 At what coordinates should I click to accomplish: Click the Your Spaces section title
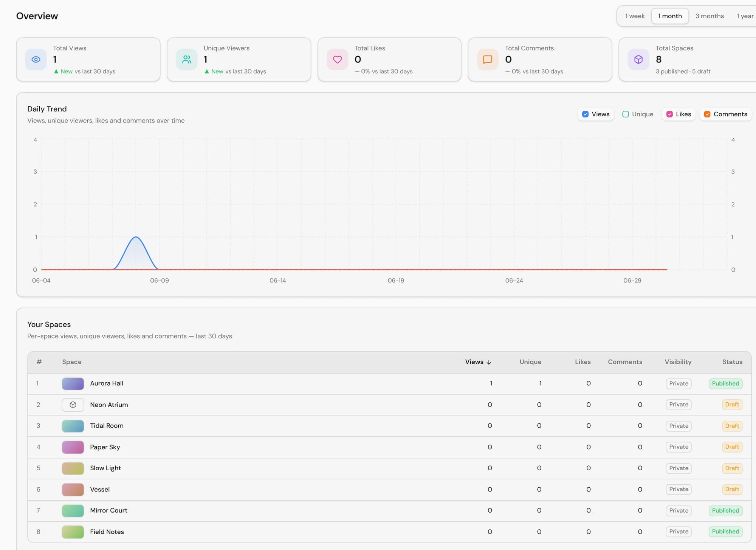[49, 324]
